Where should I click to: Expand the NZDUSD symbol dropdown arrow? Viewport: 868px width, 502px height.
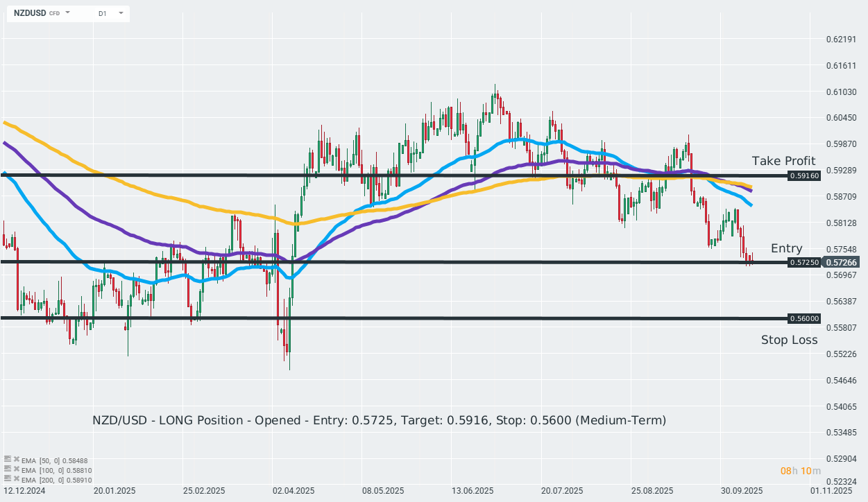click(67, 13)
